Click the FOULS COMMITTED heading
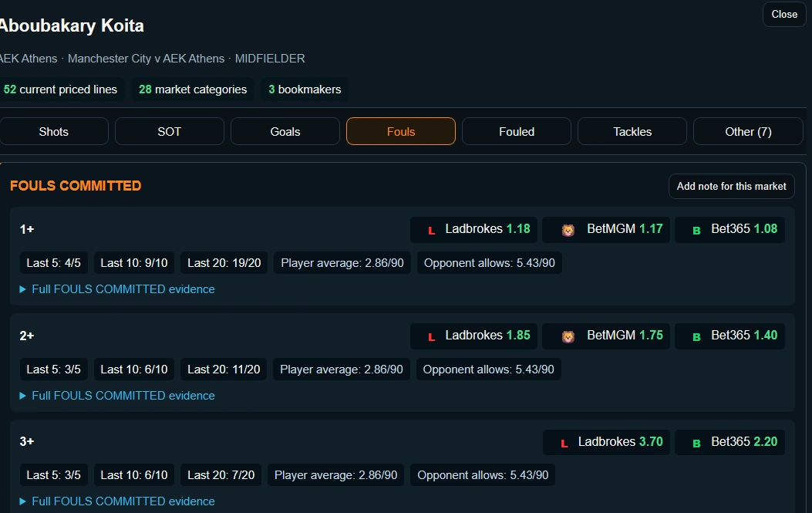812x513 pixels. coord(76,185)
